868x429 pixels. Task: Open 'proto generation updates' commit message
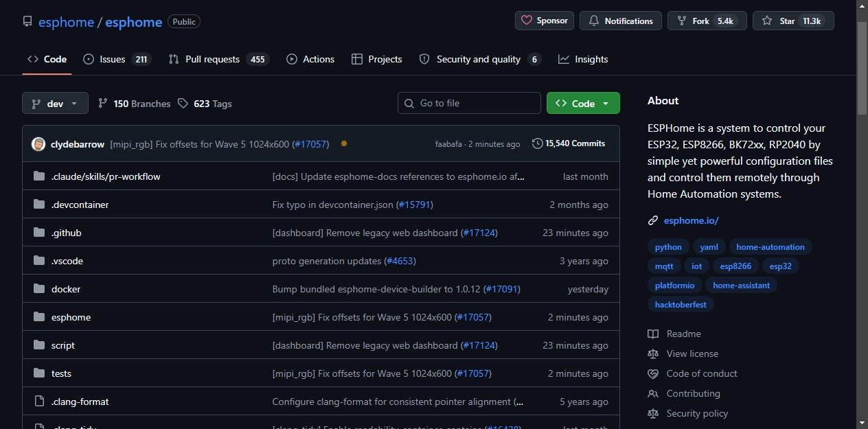pyautogui.click(x=327, y=261)
